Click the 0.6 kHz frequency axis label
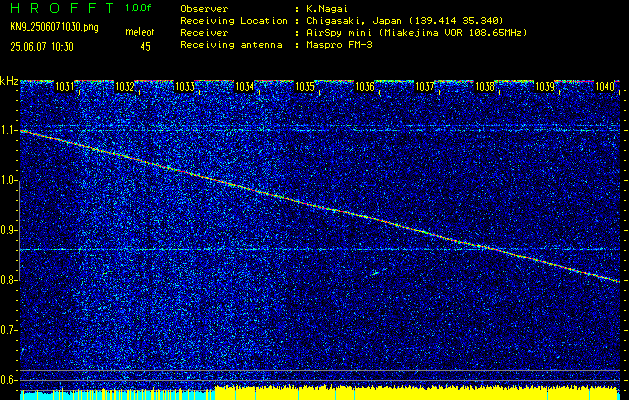 (8, 380)
